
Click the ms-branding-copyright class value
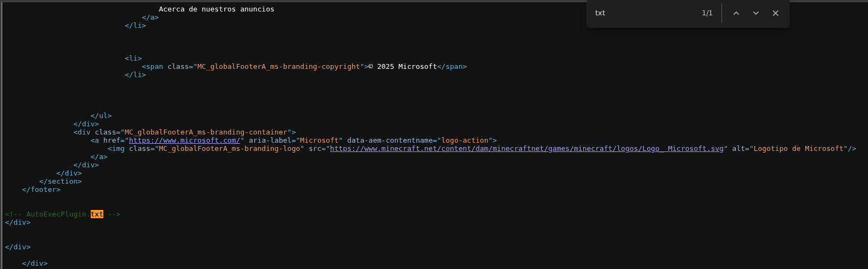click(279, 67)
